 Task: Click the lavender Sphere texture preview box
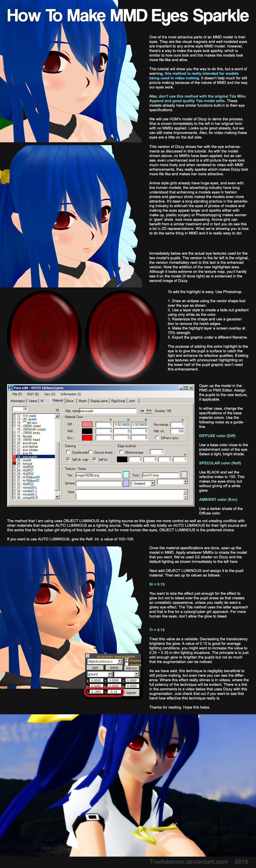126,483
